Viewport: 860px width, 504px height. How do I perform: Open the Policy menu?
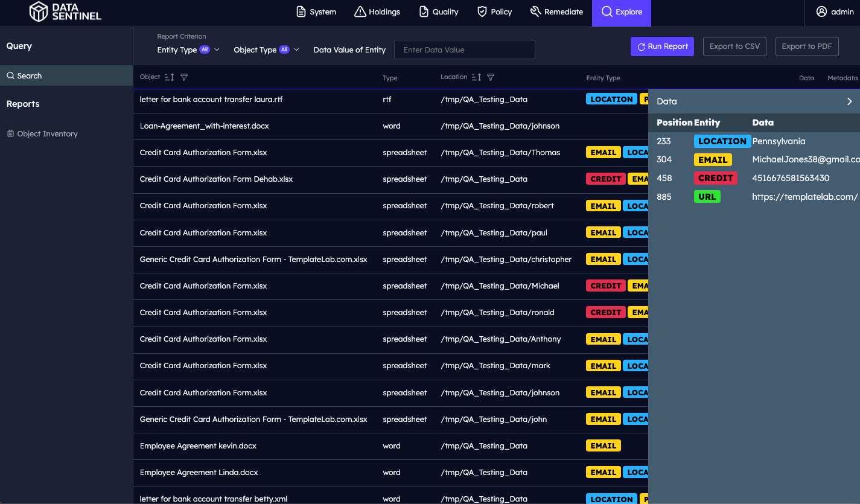tap(494, 12)
